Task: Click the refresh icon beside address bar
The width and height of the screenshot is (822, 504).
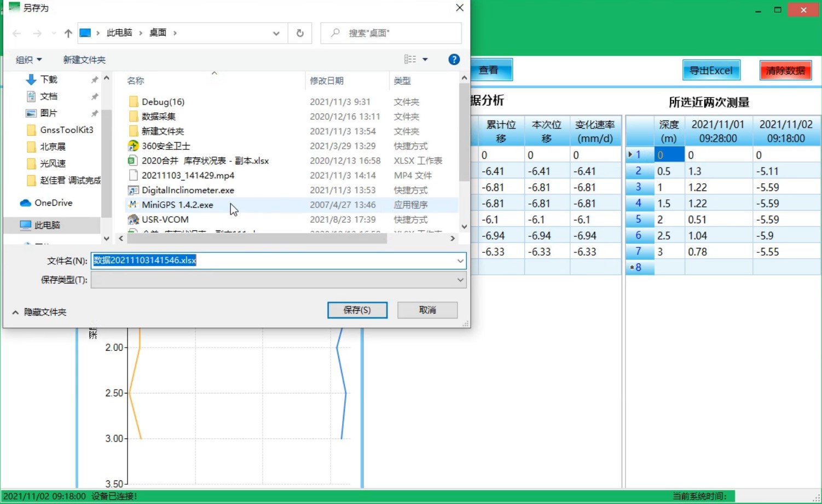Action: 300,33
